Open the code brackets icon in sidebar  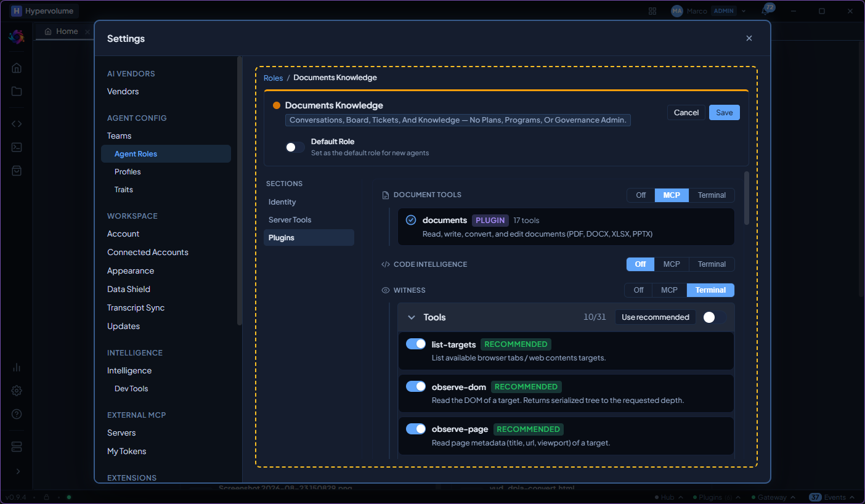pos(17,123)
